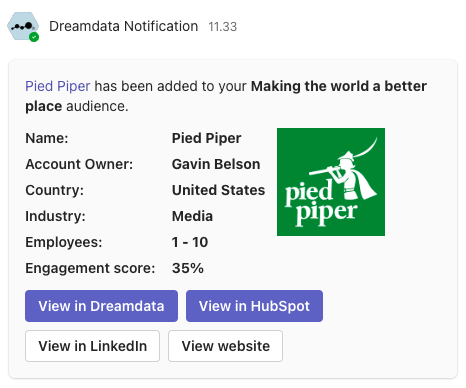
Task: Click the View in LinkedIn button
Action: [x=92, y=346]
